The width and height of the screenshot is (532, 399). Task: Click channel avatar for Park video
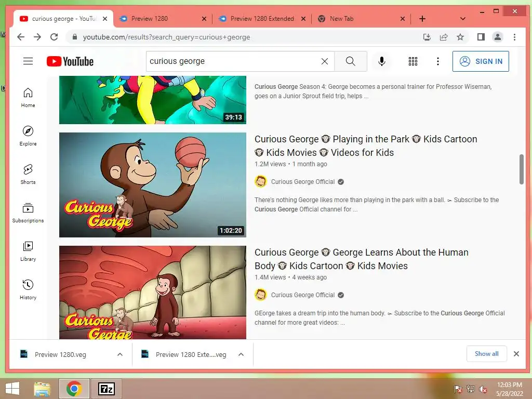[261, 181]
